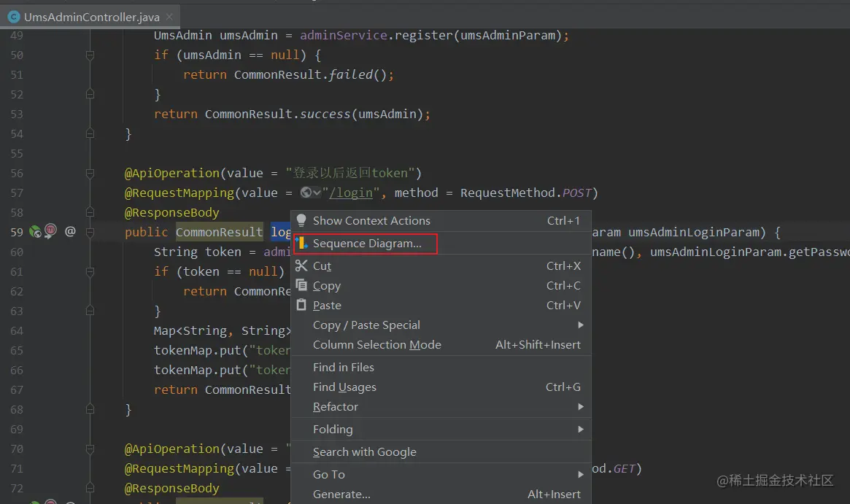Click the fold marker on line 72
Image resolution: width=850 pixels, height=504 pixels.
coord(90,488)
